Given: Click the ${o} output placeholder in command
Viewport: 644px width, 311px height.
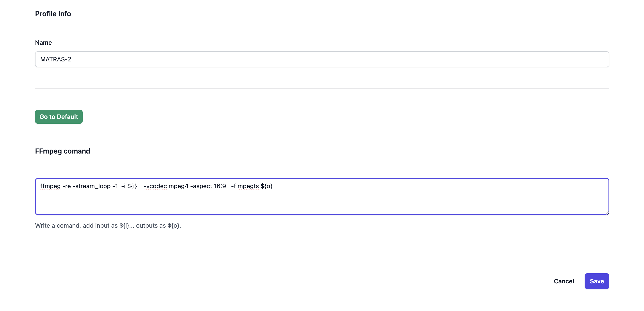Looking at the screenshot, I should 267,186.
